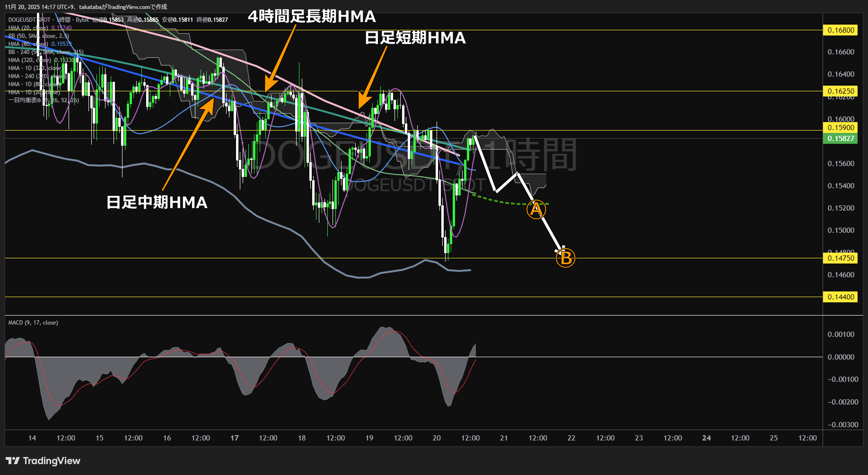Select the yellow 0.14750 price line label

(841, 258)
